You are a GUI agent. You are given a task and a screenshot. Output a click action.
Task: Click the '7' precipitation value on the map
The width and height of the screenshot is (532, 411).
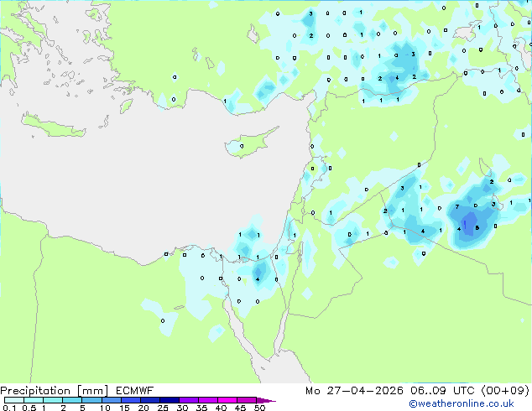point(457,206)
